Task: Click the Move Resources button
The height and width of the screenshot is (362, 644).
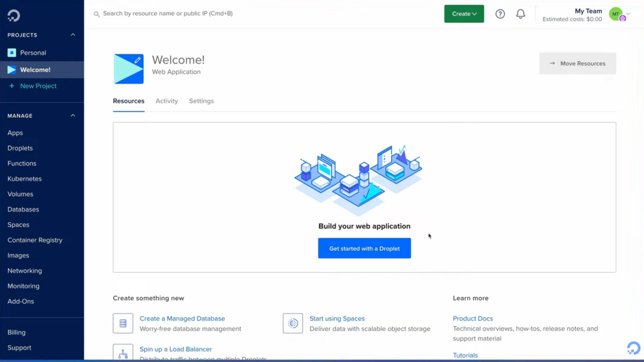Action: pyautogui.click(x=577, y=64)
